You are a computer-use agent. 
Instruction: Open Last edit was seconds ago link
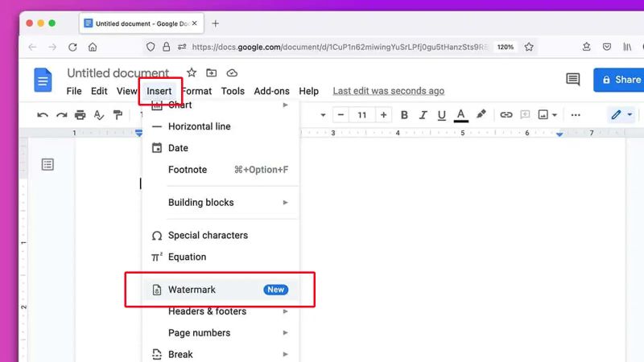(x=389, y=91)
